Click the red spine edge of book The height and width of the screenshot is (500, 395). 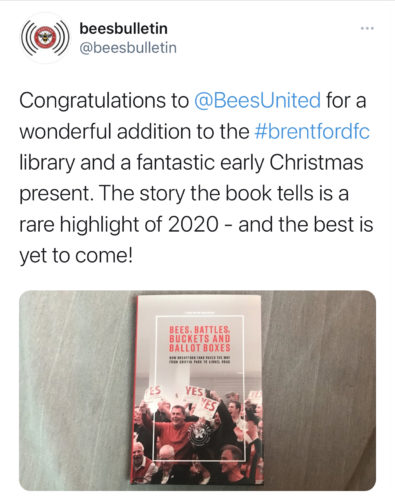pyautogui.click(x=135, y=390)
